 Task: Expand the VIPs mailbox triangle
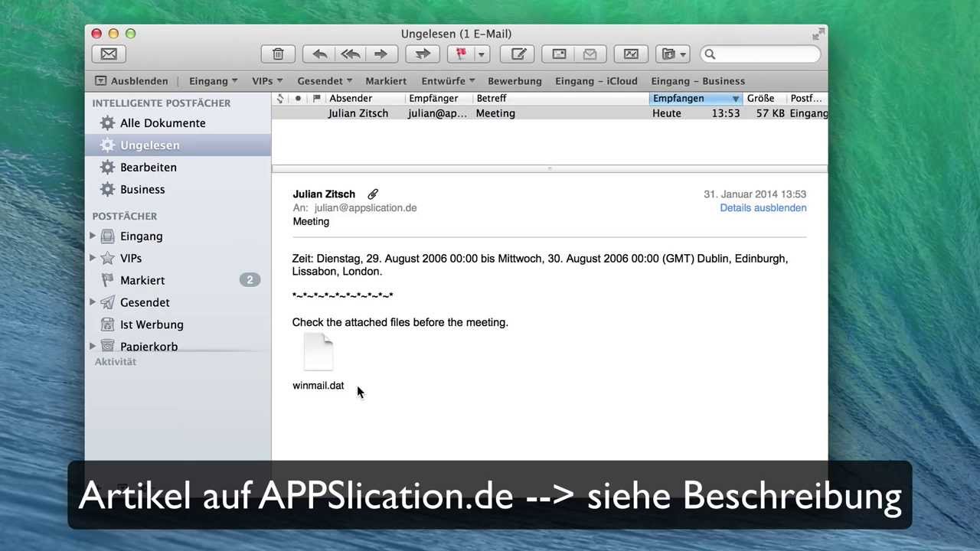coord(93,258)
